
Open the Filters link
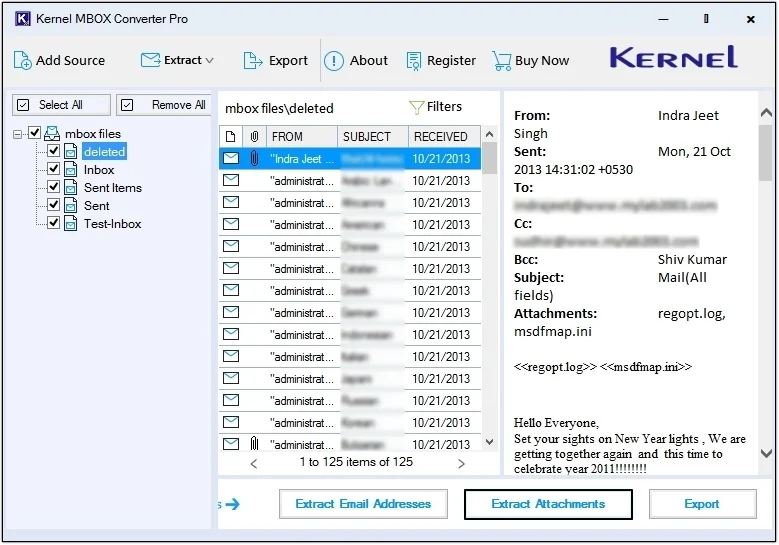click(444, 107)
